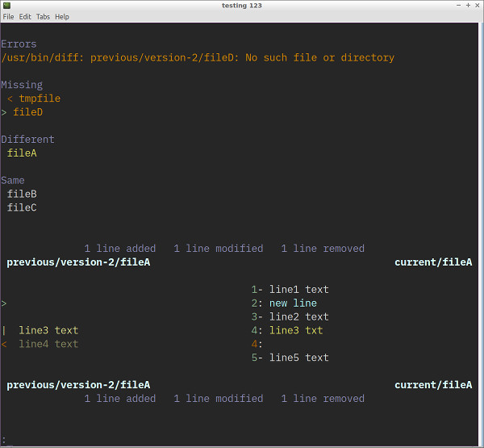Image resolution: width=484 pixels, height=448 pixels.
Task: Click the tmpfile entry under Missing
Action: 40,98
